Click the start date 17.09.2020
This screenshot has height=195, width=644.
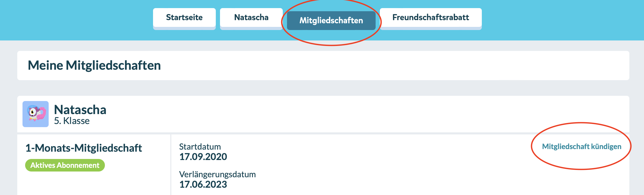tap(203, 157)
